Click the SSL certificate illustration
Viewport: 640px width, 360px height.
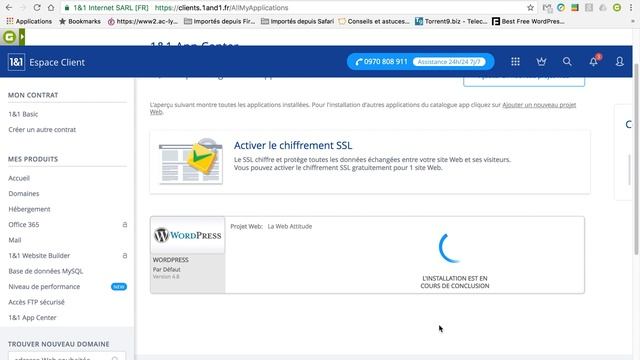[x=191, y=162]
